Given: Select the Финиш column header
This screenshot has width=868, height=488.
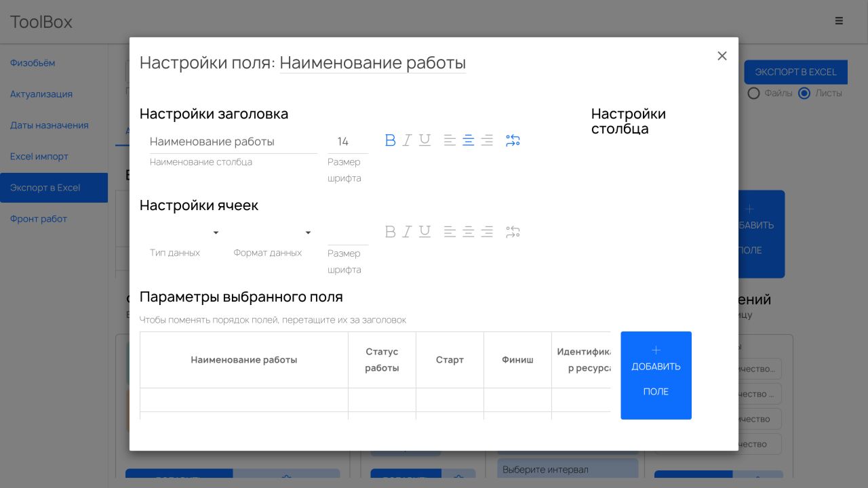Looking at the screenshot, I should [517, 360].
